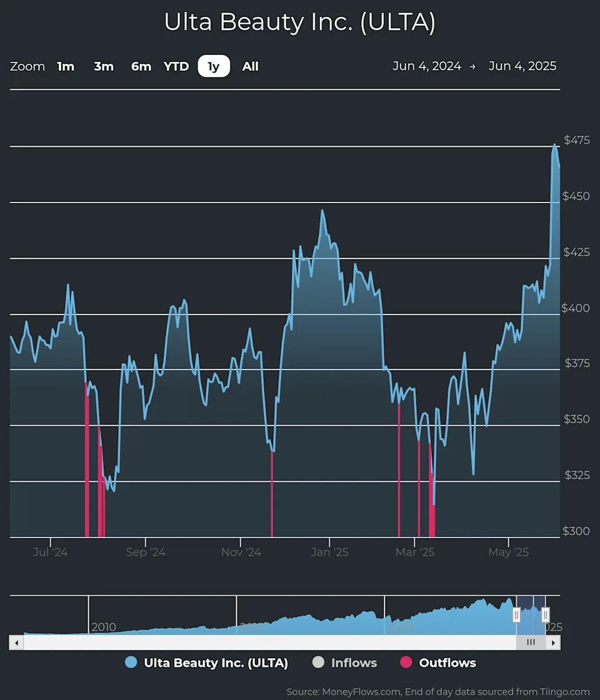
Task: Toggle the Outflows legend item
Action: point(438,663)
